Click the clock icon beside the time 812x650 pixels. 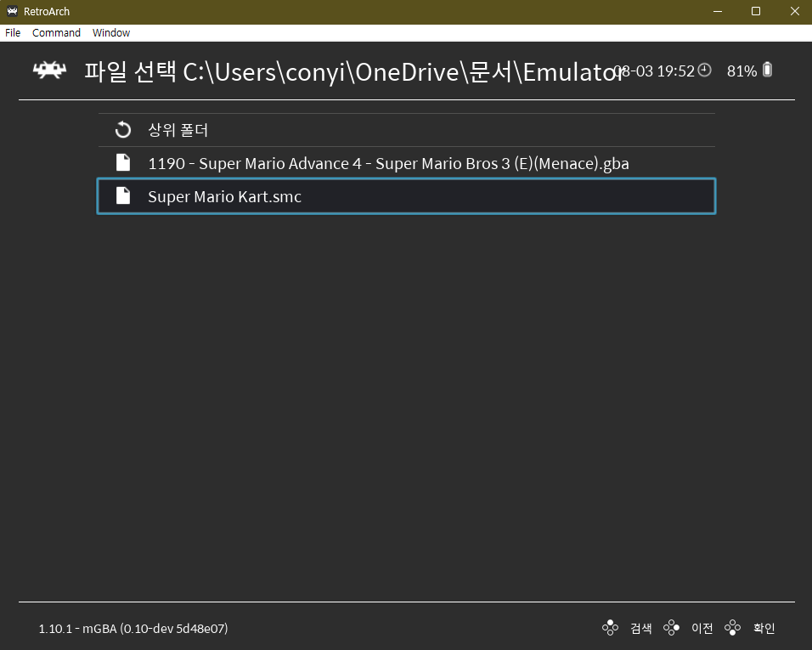tap(704, 70)
